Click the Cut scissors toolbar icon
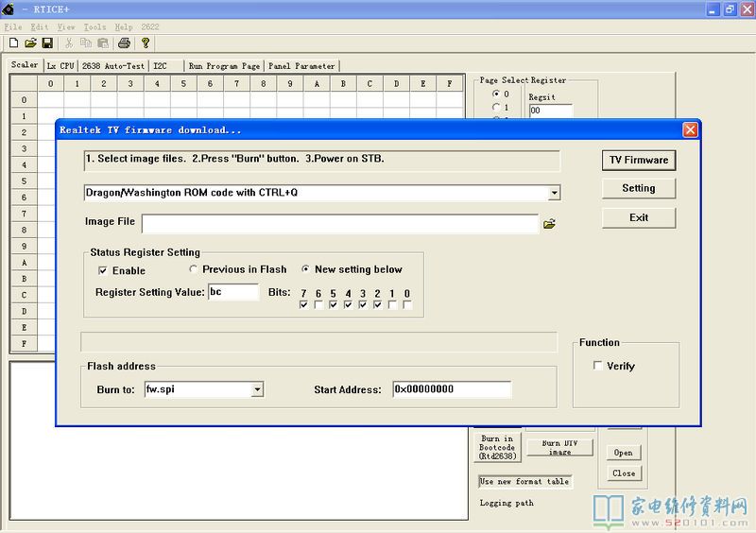The height and width of the screenshot is (533, 756). tap(69, 43)
